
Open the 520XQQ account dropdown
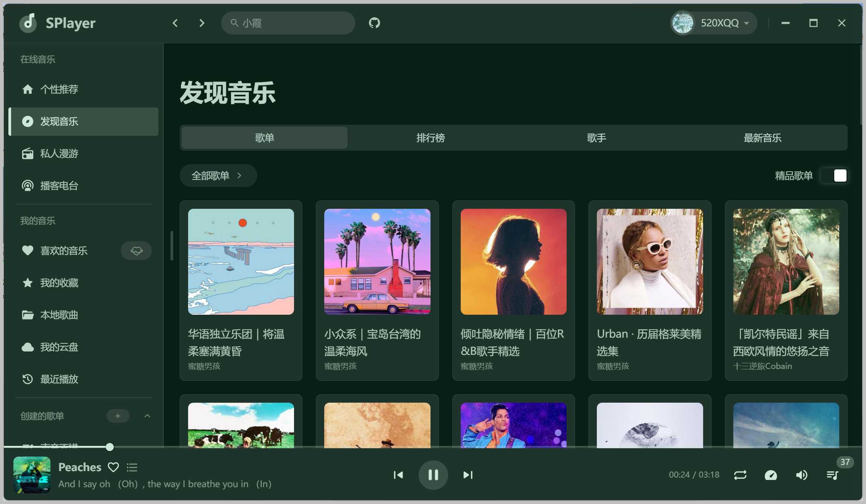click(713, 23)
